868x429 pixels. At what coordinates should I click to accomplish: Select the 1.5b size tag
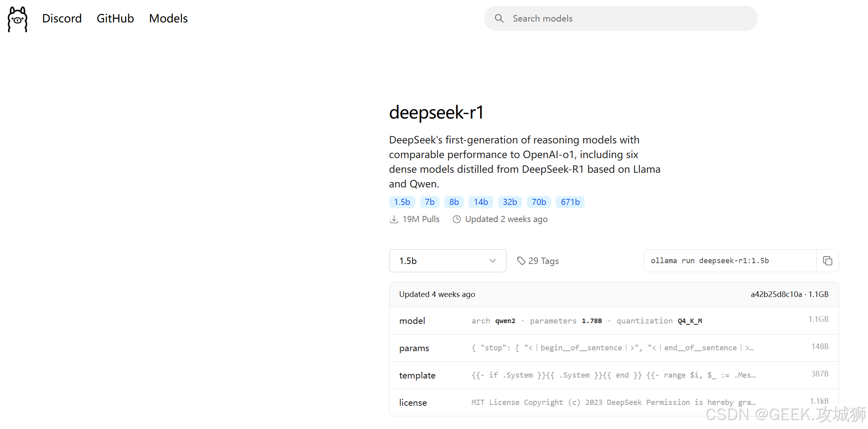(x=402, y=202)
